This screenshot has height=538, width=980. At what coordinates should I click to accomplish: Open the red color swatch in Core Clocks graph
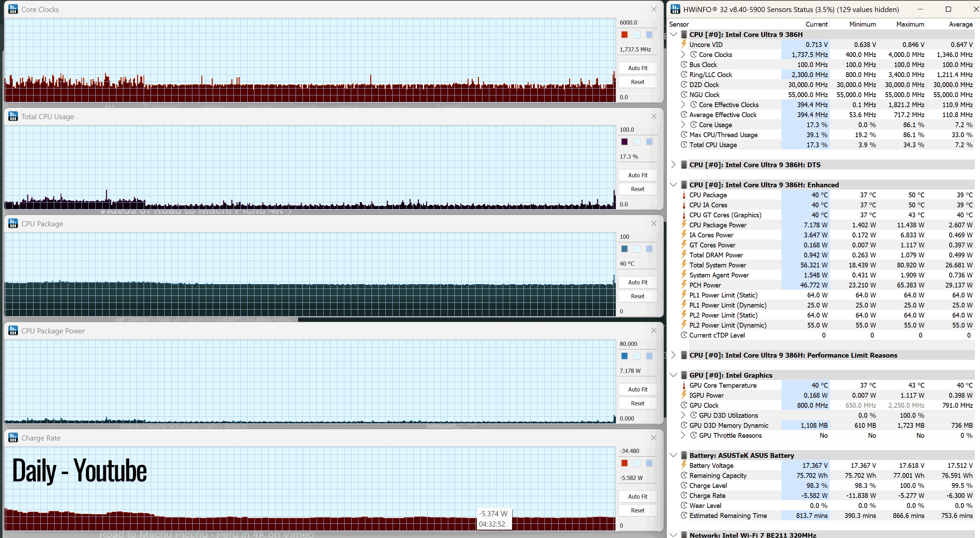click(x=624, y=35)
